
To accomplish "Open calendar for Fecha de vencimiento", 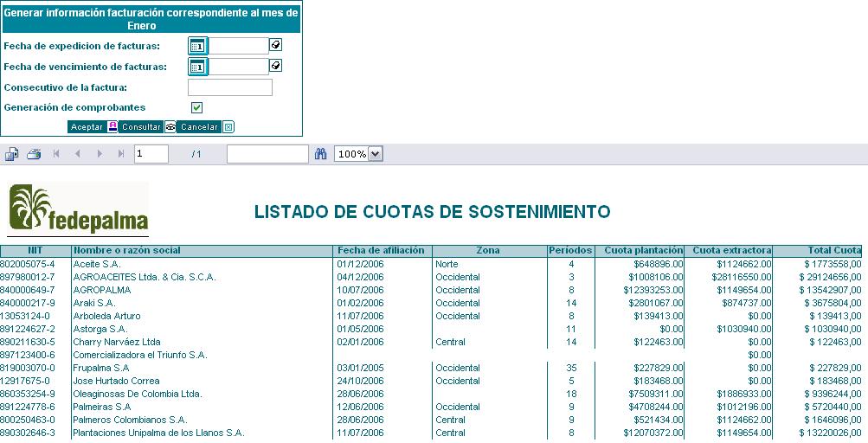I will (x=197, y=67).
